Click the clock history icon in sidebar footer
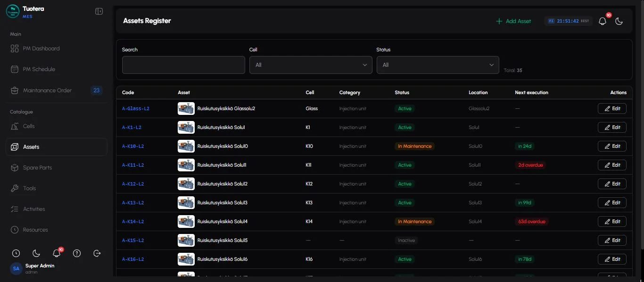This screenshot has width=644, height=282. tap(16, 253)
